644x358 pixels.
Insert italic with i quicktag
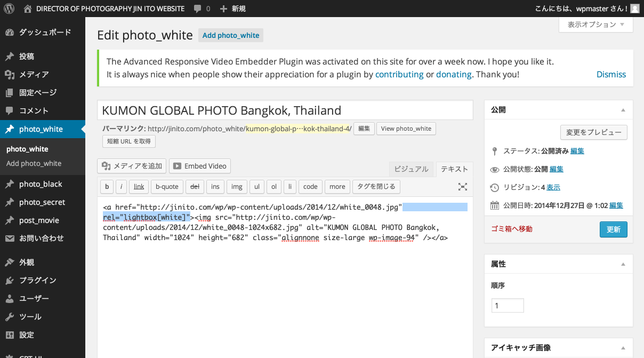coord(122,187)
